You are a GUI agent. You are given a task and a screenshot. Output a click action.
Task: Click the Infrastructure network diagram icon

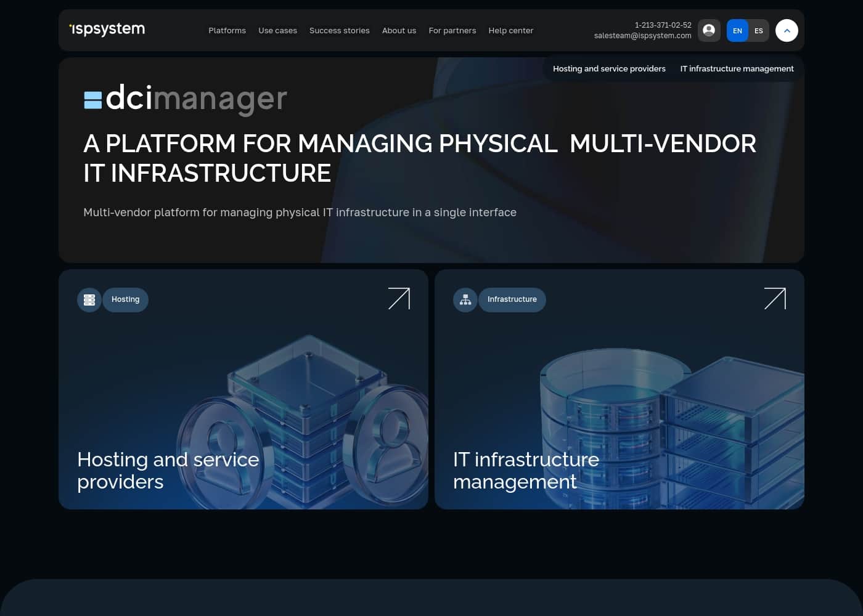click(465, 300)
